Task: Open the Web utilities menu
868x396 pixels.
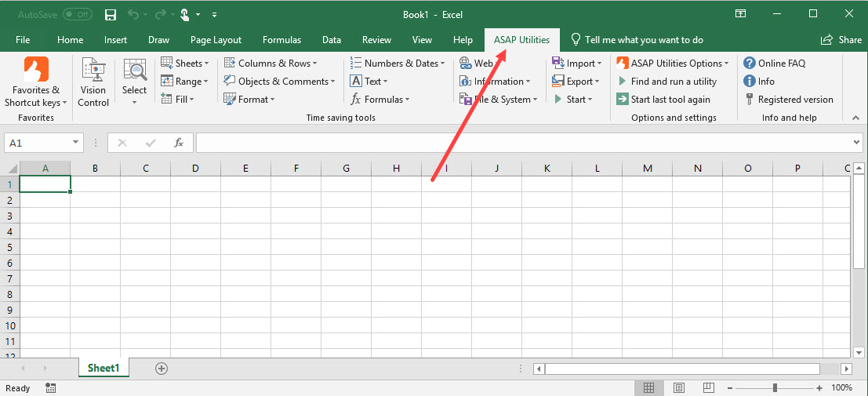Action: pyautogui.click(x=478, y=64)
